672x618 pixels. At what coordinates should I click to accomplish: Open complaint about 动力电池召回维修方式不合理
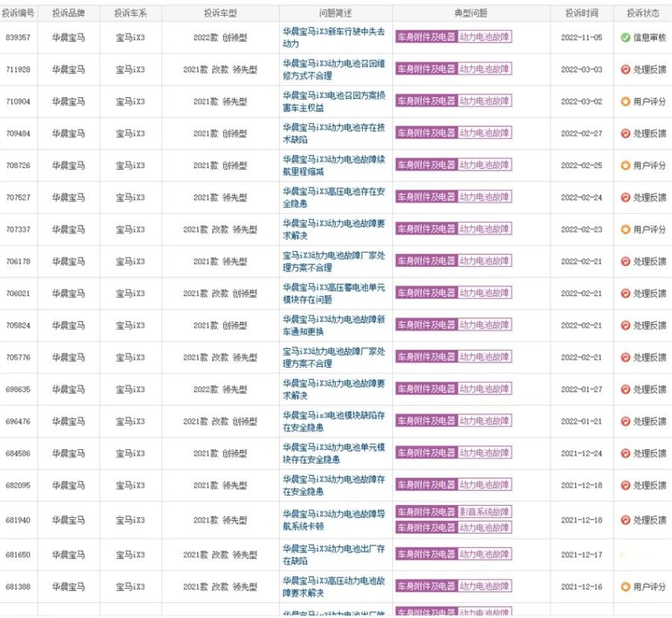click(x=334, y=69)
